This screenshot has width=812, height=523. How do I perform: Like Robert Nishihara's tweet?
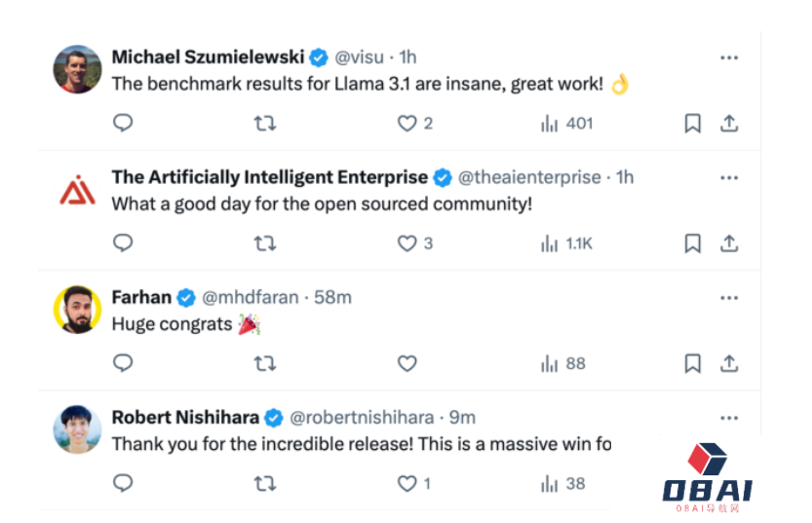407,483
